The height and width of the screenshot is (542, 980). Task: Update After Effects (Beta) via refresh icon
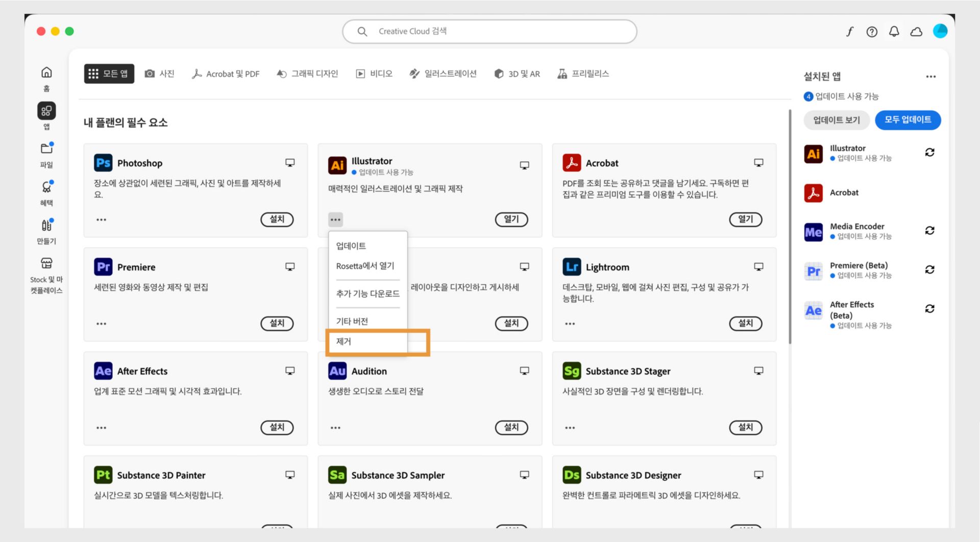929,309
